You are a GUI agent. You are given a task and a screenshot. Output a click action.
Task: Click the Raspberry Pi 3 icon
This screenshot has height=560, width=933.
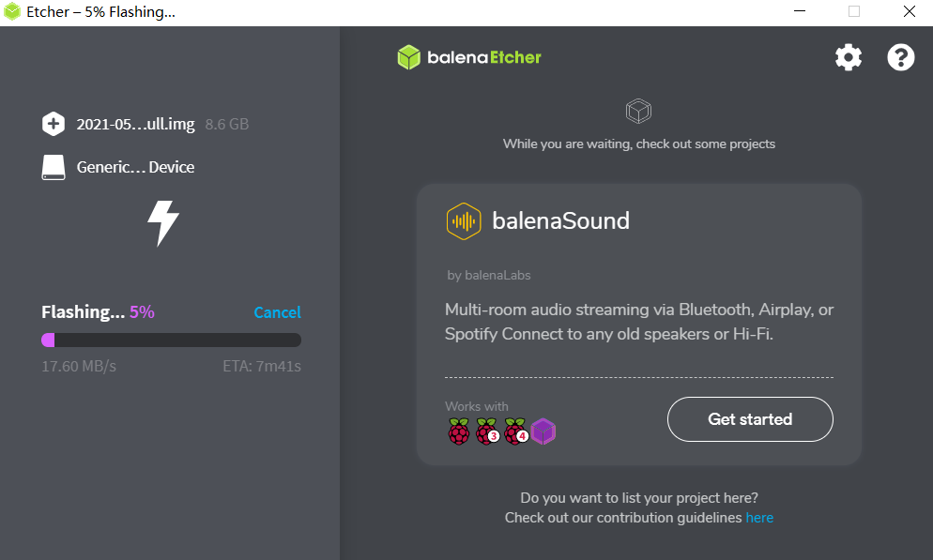point(487,431)
